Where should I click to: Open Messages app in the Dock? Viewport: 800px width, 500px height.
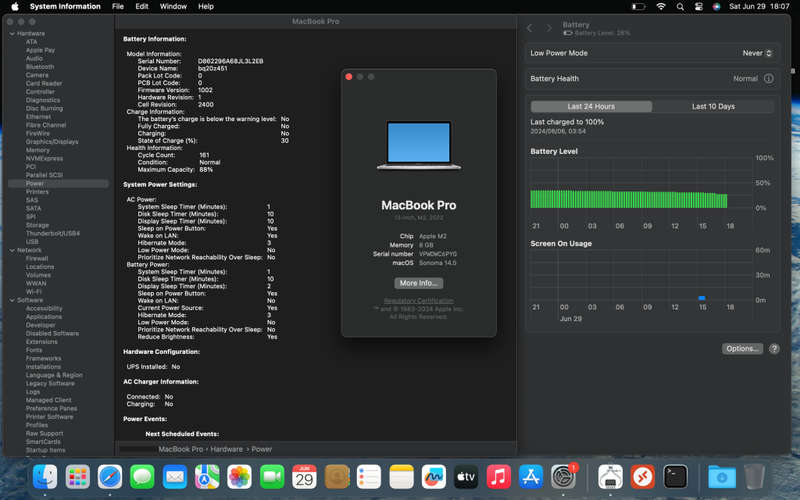142,477
